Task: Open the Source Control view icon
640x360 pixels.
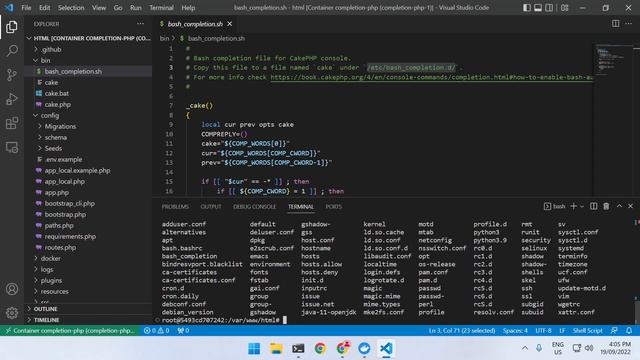Action: (x=12, y=75)
